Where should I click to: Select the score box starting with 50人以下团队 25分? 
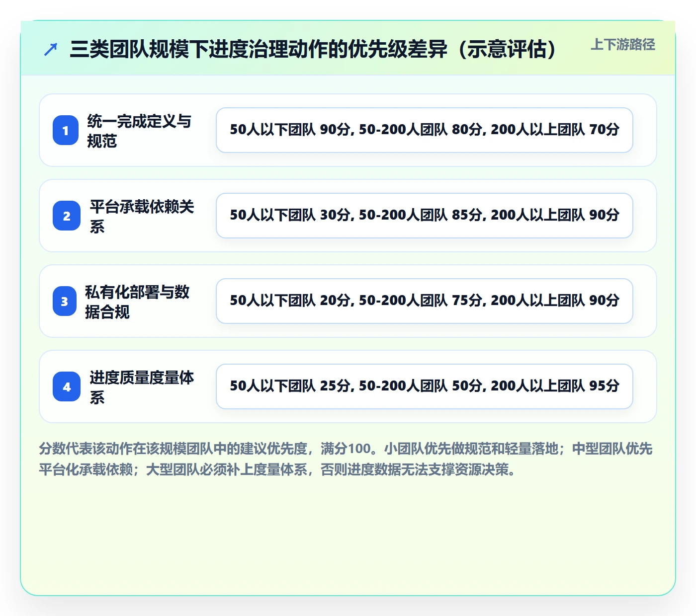click(x=425, y=386)
